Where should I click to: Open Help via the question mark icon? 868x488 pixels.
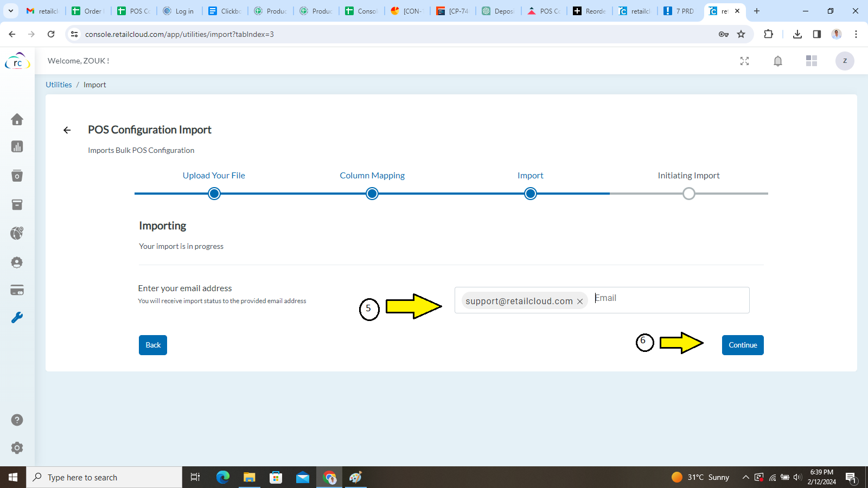click(17, 420)
